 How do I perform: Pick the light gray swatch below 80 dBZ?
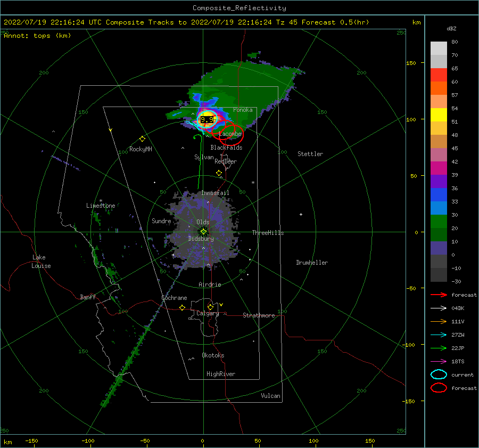point(439,48)
